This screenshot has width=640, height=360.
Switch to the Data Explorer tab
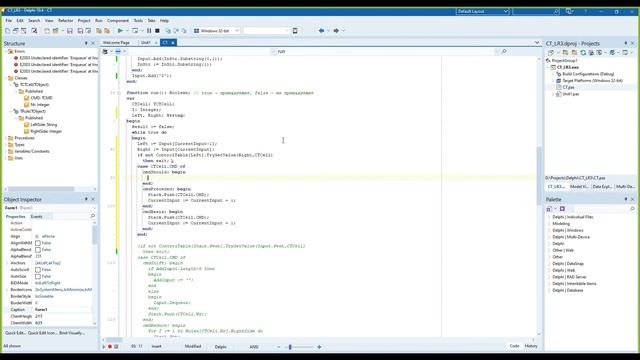[x=602, y=187]
